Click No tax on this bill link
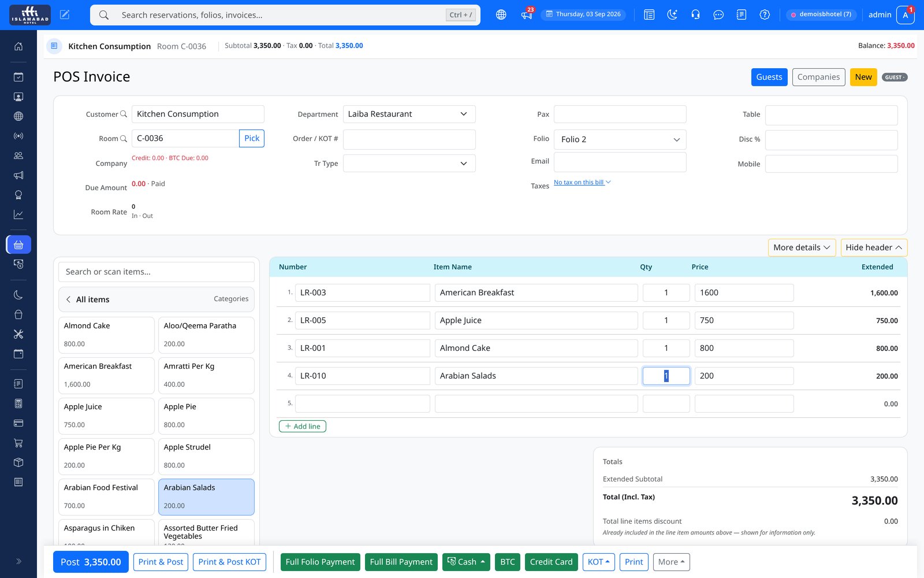The height and width of the screenshot is (578, 924). [x=582, y=182]
